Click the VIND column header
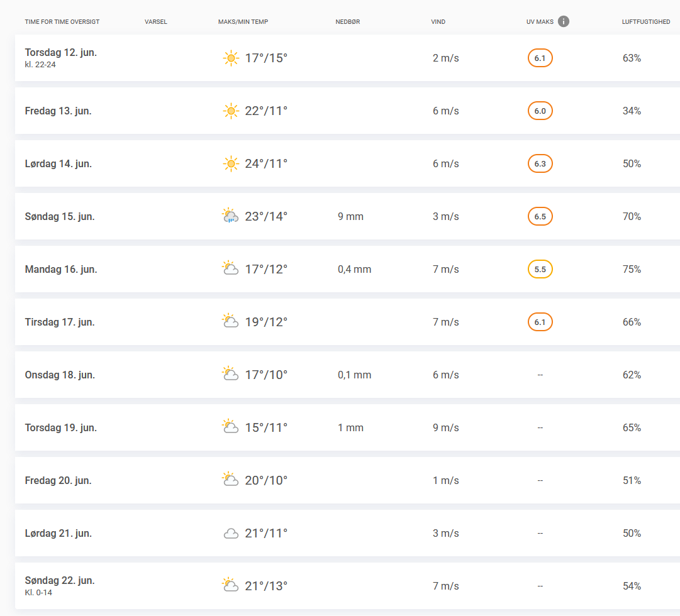This screenshot has width=680, height=616. (438, 21)
